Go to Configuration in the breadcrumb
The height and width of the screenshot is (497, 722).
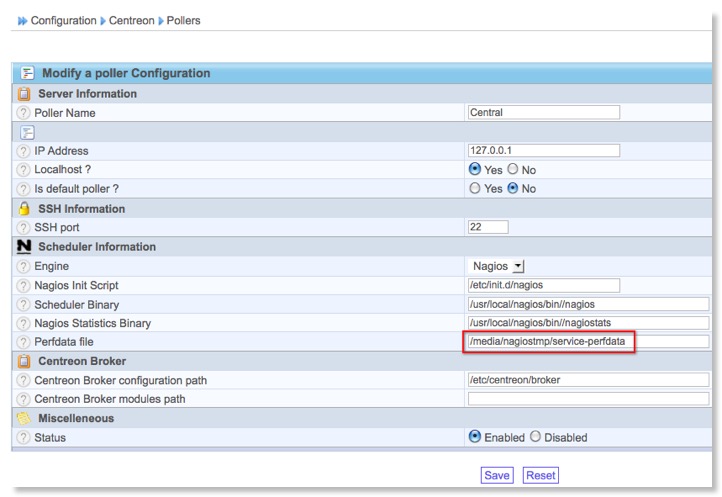[x=63, y=20]
